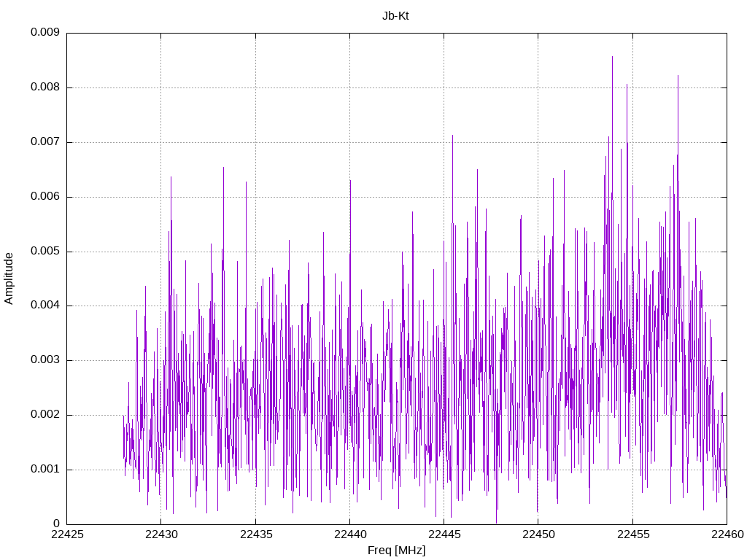Viewport: 747px width, 560px height.
Task: Click x-axis tick label 22435
Action: 256,534
